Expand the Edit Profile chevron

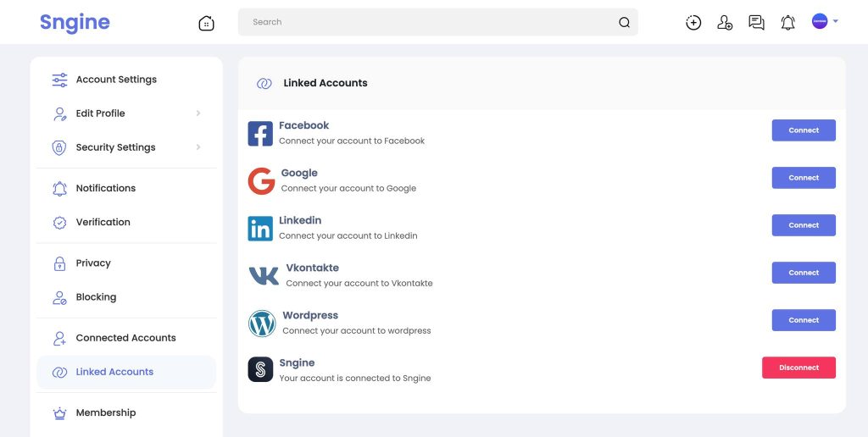point(198,113)
